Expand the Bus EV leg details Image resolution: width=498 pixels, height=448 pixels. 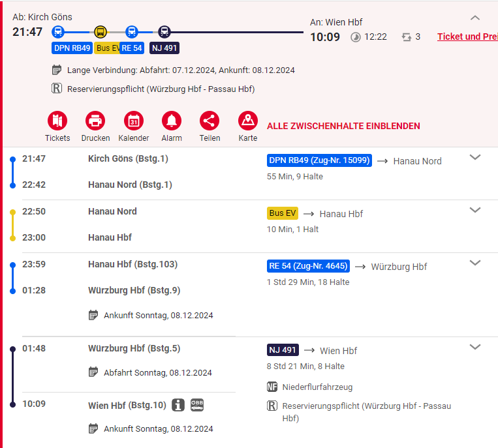[475, 210]
